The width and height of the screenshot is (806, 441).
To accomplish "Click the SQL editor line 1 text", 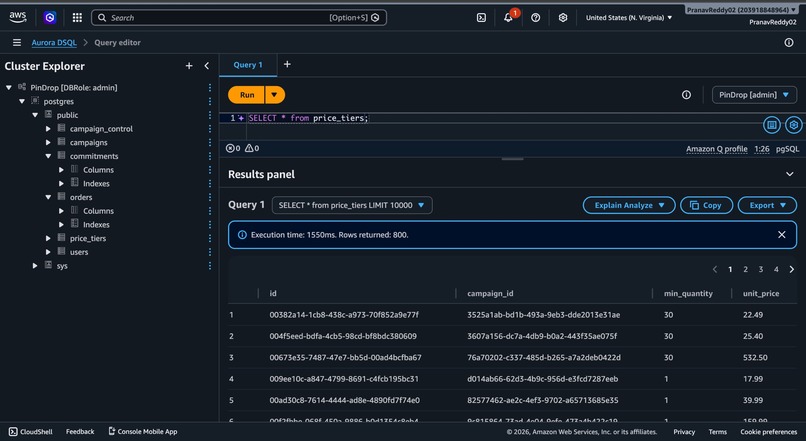I will click(308, 118).
